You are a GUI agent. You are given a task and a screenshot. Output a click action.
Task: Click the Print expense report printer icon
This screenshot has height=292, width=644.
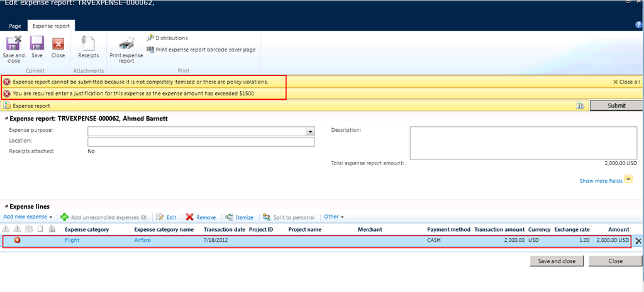click(126, 45)
